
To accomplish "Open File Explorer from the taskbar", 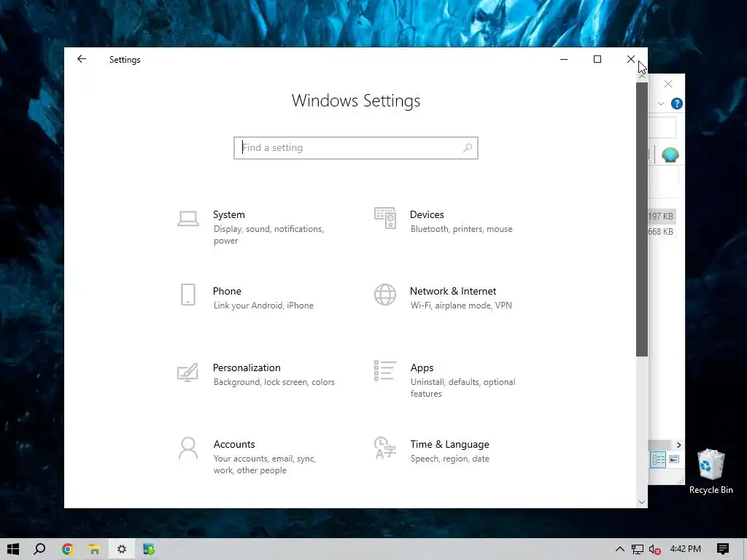I will [94, 549].
